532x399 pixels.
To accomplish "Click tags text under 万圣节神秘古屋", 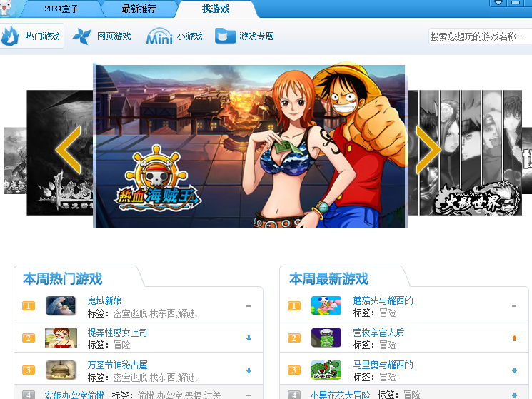I will (155, 378).
